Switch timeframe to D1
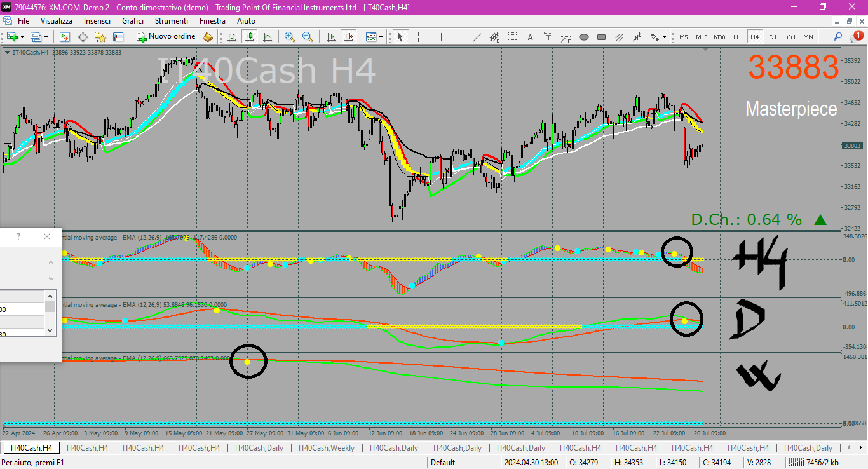868x469 pixels. 773,37
